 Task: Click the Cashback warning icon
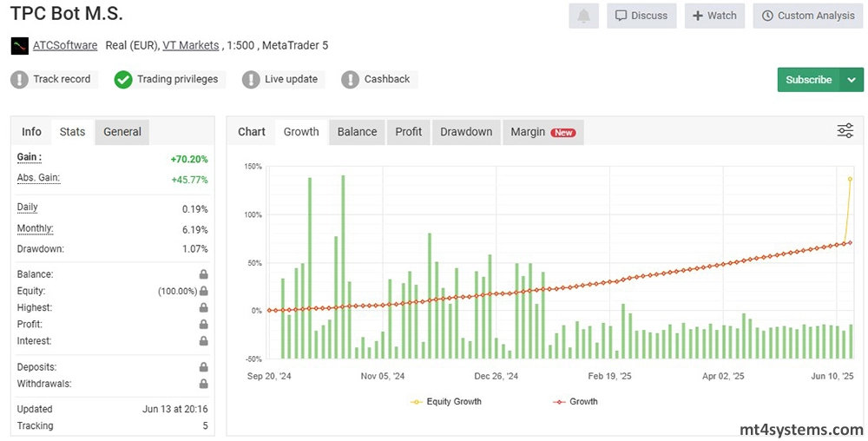pos(350,80)
